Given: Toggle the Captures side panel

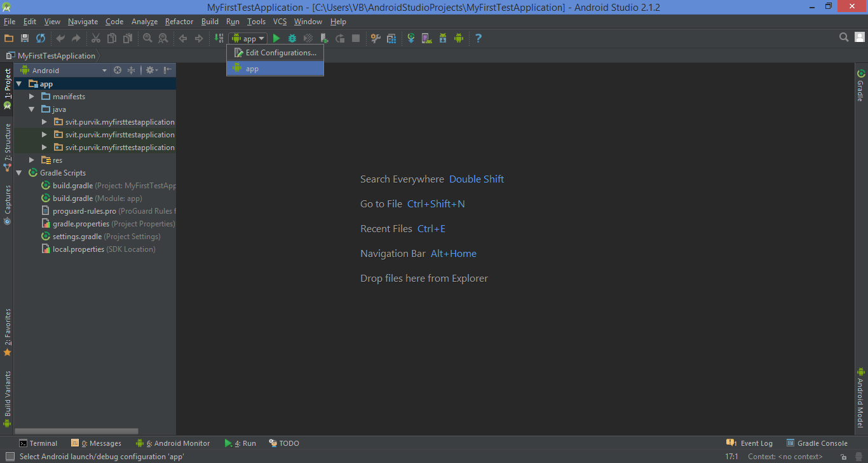Looking at the screenshot, I should 7,205.
